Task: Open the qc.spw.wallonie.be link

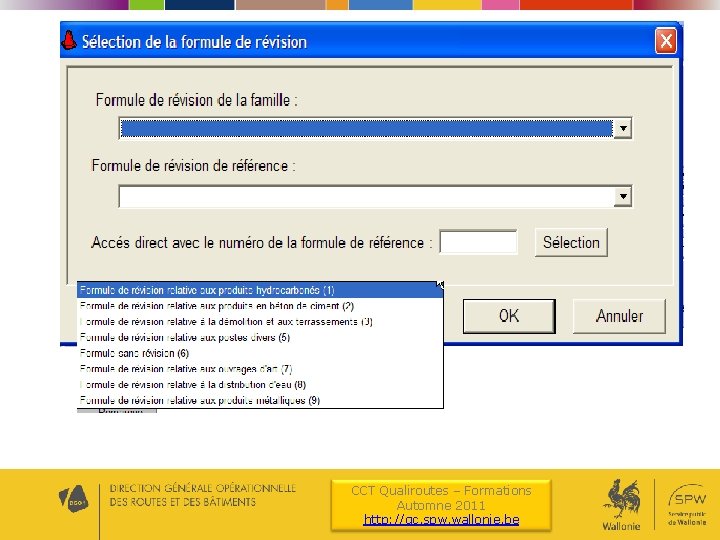Action: pyautogui.click(x=441, y=520)
